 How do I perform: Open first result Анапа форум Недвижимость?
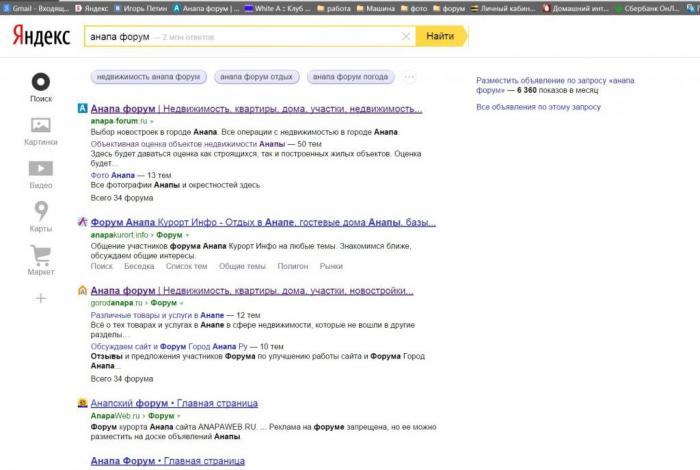pyautogui.click(x=256, y=108)
